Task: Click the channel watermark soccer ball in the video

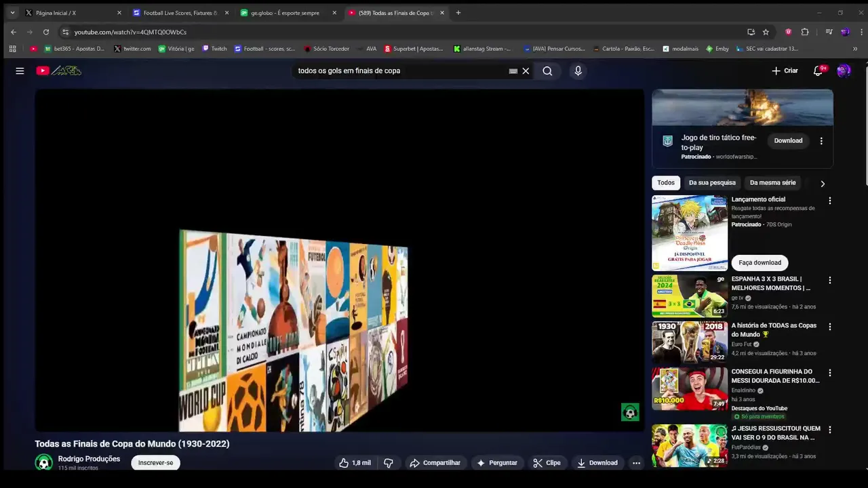Action: (x=630, y=412)
